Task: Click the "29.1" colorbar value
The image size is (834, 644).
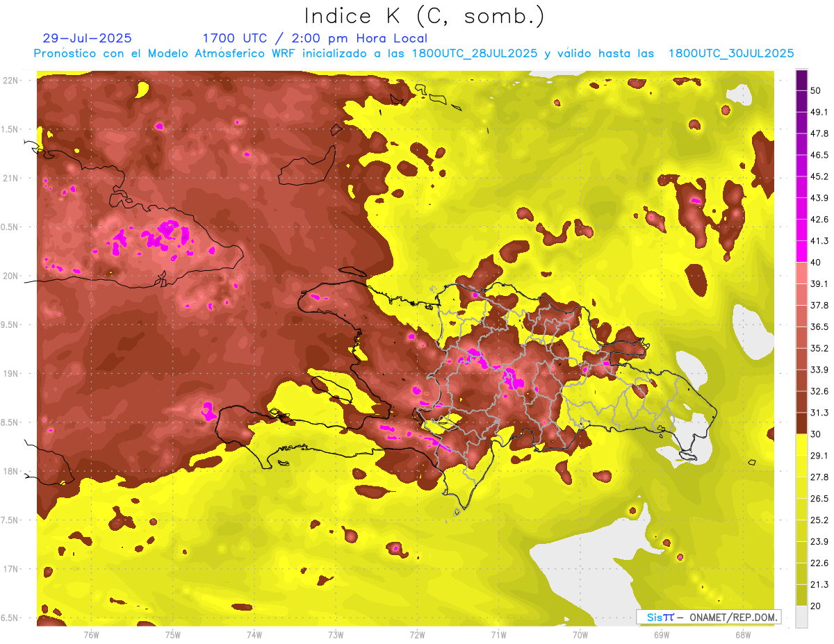Action: point(819,456)
